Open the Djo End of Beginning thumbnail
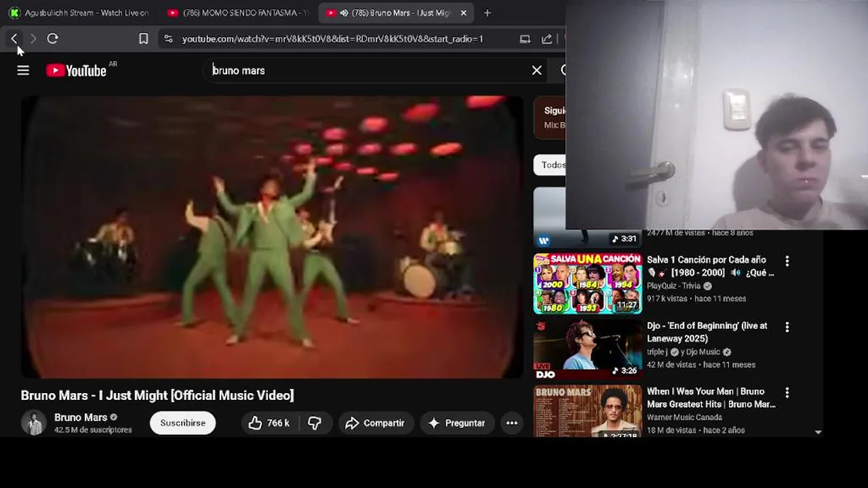 pos(587,349)
